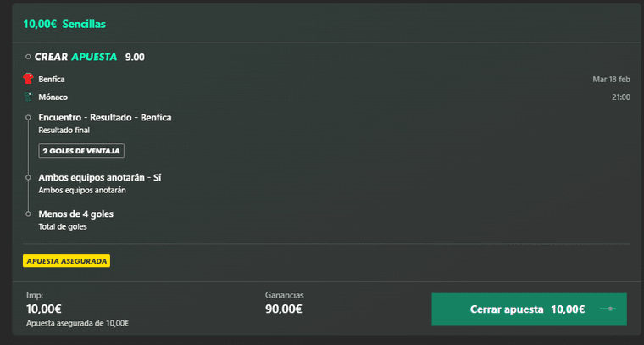This screenshot has width=644, height=345.
Task: Select the Benfica team name
Action: click(x=52, y=79)
